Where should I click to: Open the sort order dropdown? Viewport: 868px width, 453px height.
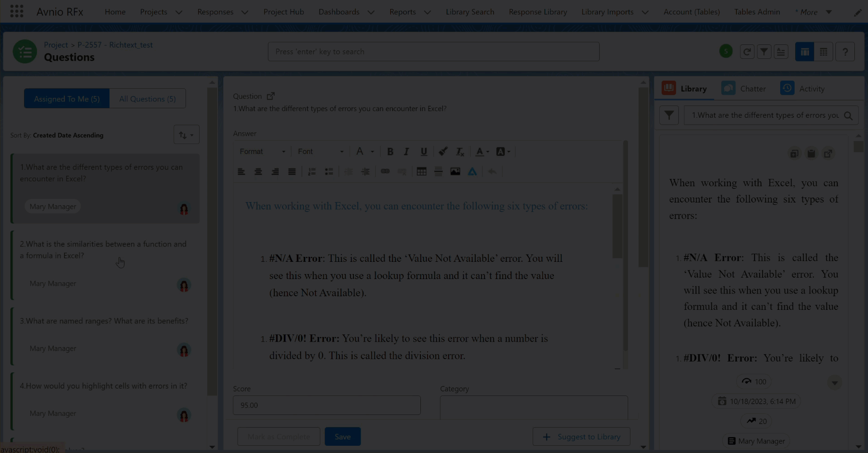pos(186,135)
